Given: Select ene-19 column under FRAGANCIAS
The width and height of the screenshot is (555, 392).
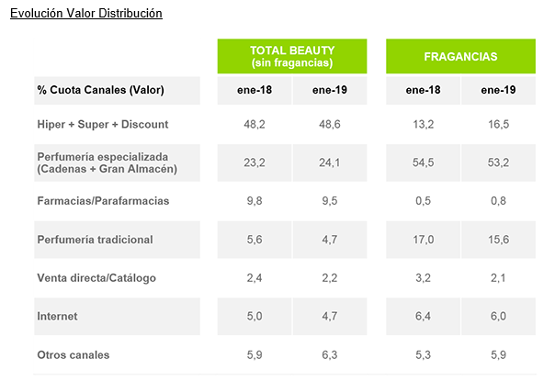Looking at the screenshot, I should click(499, 90).
